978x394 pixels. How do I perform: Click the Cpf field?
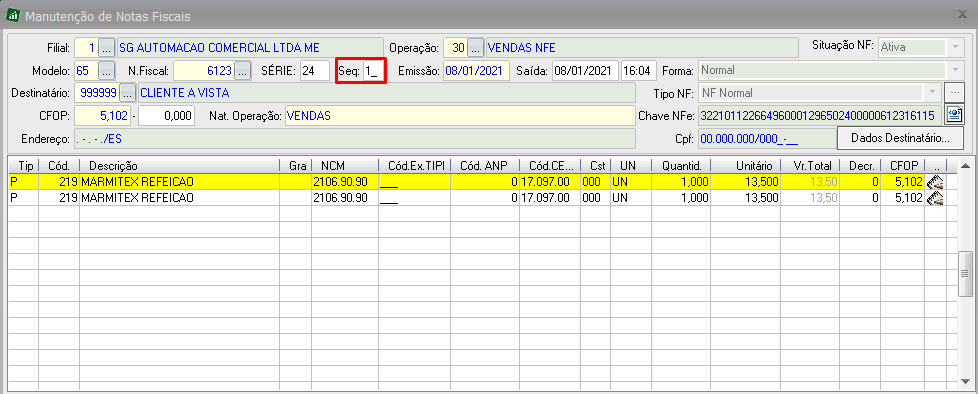coord(767,138)
